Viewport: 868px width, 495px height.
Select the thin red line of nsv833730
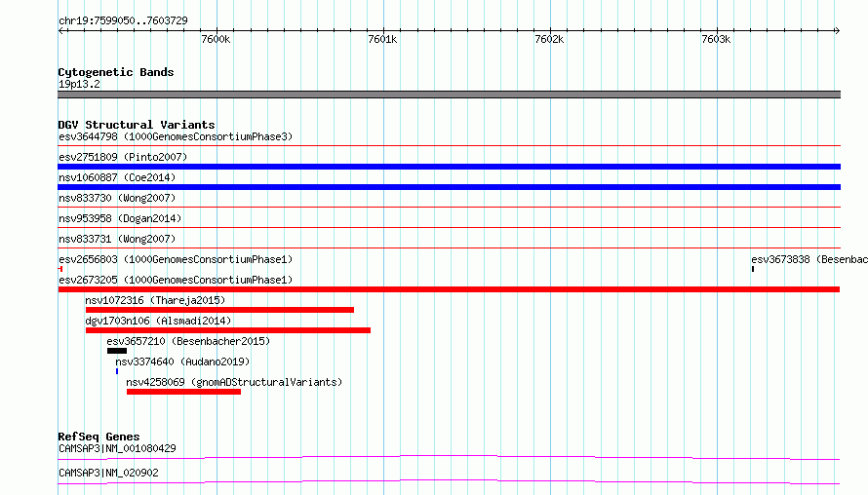(x=449, y=208)
